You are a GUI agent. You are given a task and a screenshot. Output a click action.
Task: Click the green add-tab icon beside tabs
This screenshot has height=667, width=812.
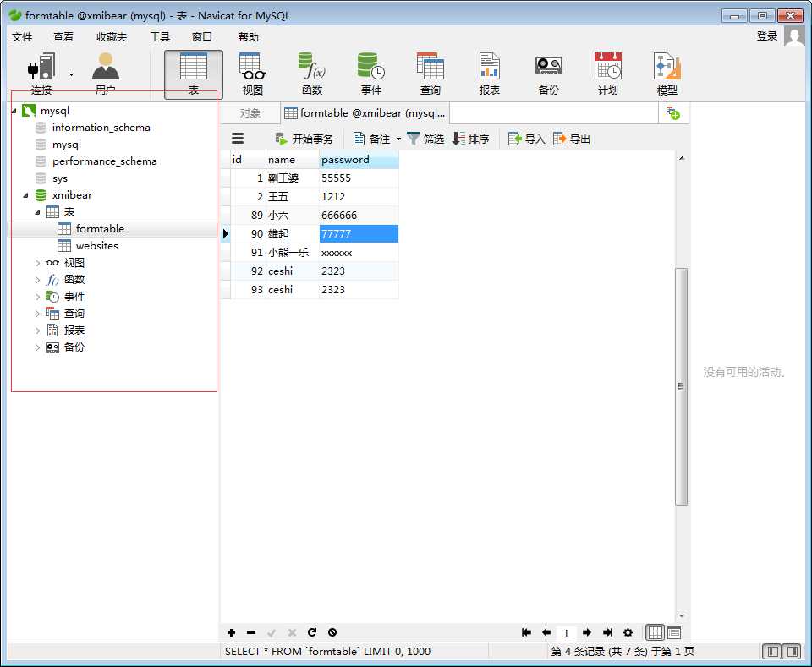(x=672, y=113)
